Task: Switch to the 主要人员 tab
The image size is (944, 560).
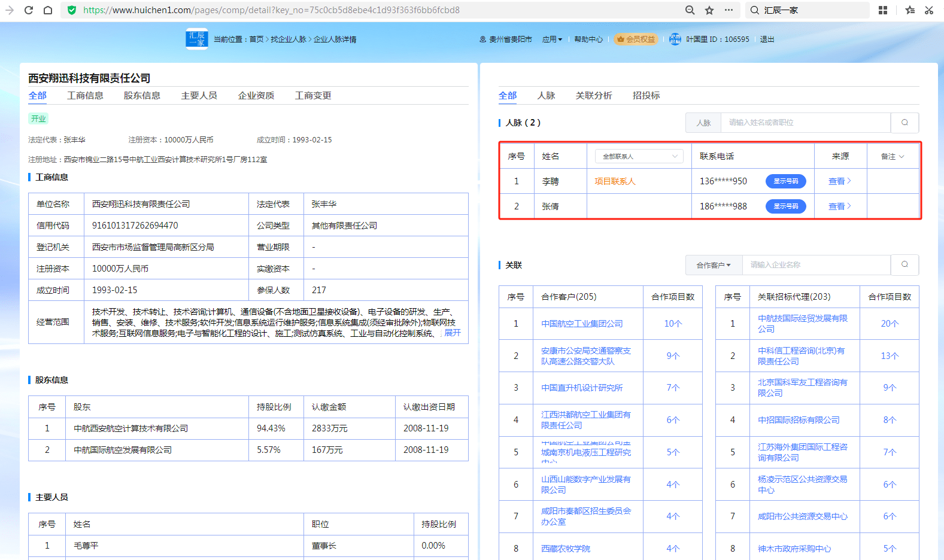Action: tap(199, 96)
